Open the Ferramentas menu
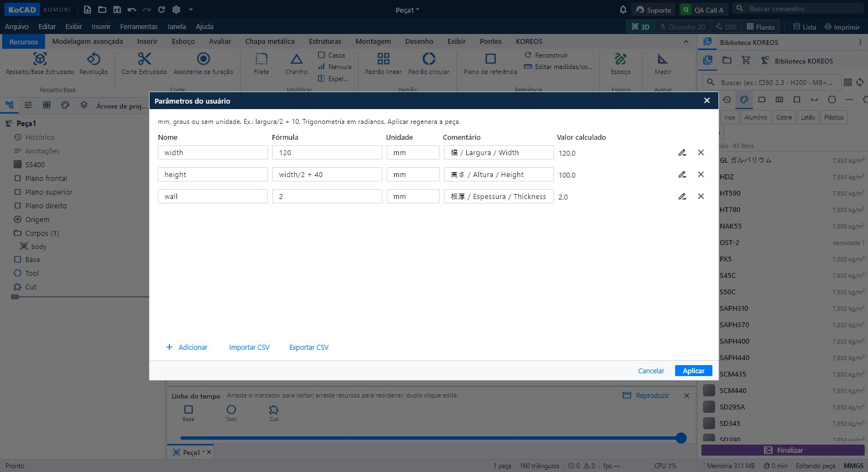The height and width of the screenshot is (472, 868). (139, 26)
